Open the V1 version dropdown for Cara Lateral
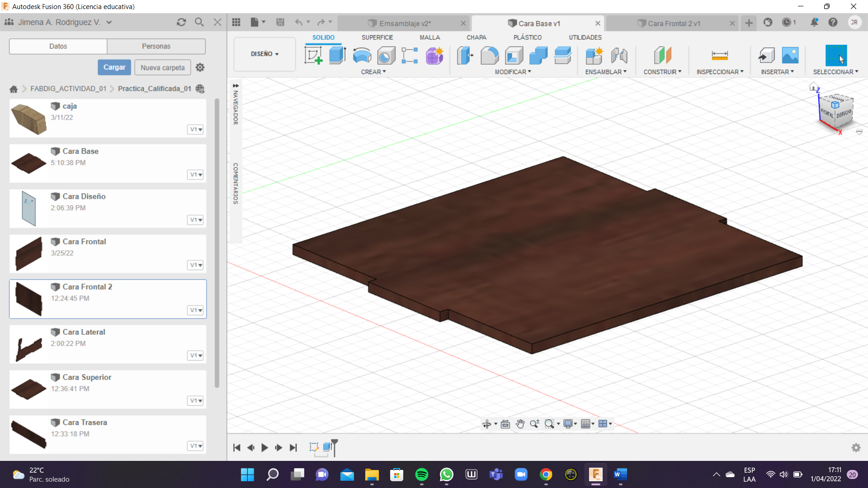 tap(195, 356)
